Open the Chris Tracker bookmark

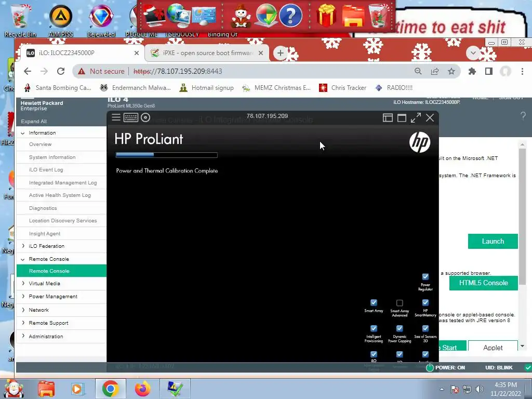coord(343,88)
